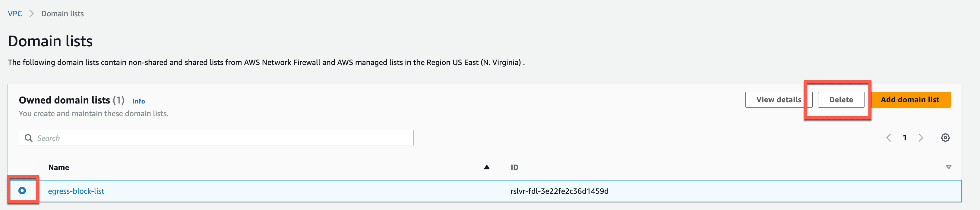The image size is (980, 210).
Task: Click the ID column header
Action: pos(514,167)
